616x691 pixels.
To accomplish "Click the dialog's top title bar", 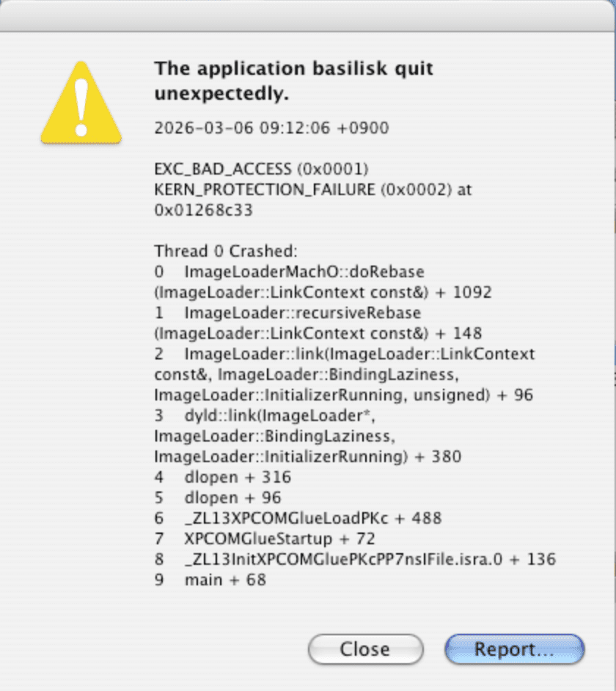I will pos(308,15).
